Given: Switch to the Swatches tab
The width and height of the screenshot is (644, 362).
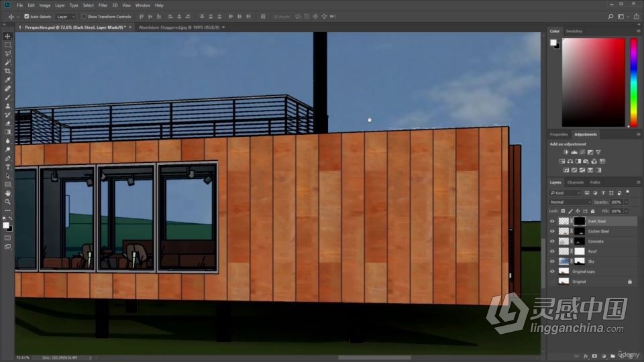Looking at the screenshot, I should (x=574, y=32).
